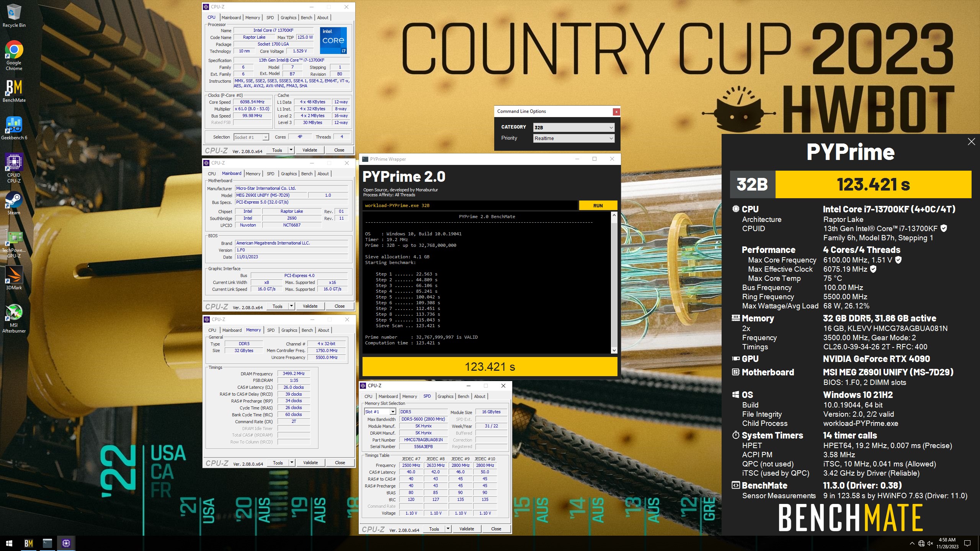Click the muted volume tray icon
Viewport: 980px width, 551px height.
[930, 543]
